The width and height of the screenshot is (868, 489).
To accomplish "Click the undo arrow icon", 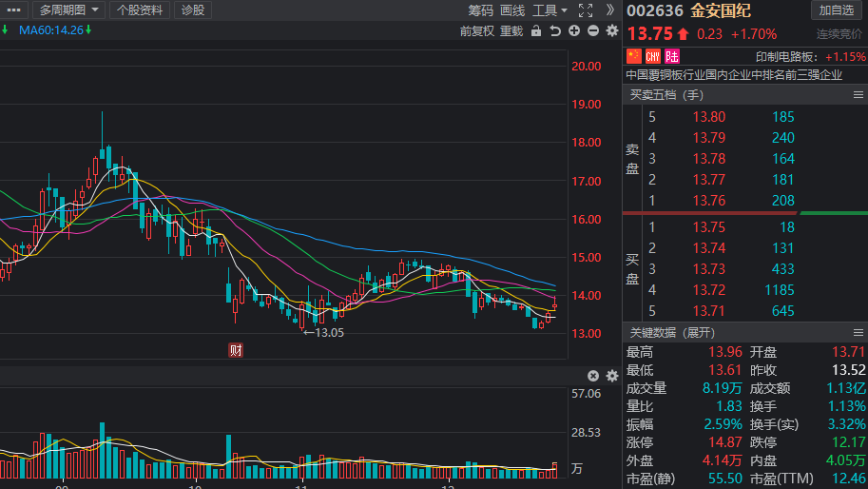I will (554, 31).
